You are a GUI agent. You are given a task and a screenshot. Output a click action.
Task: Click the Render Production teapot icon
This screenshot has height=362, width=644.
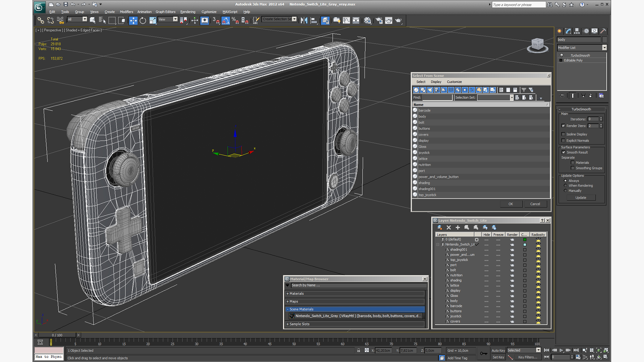click(398, 21)
